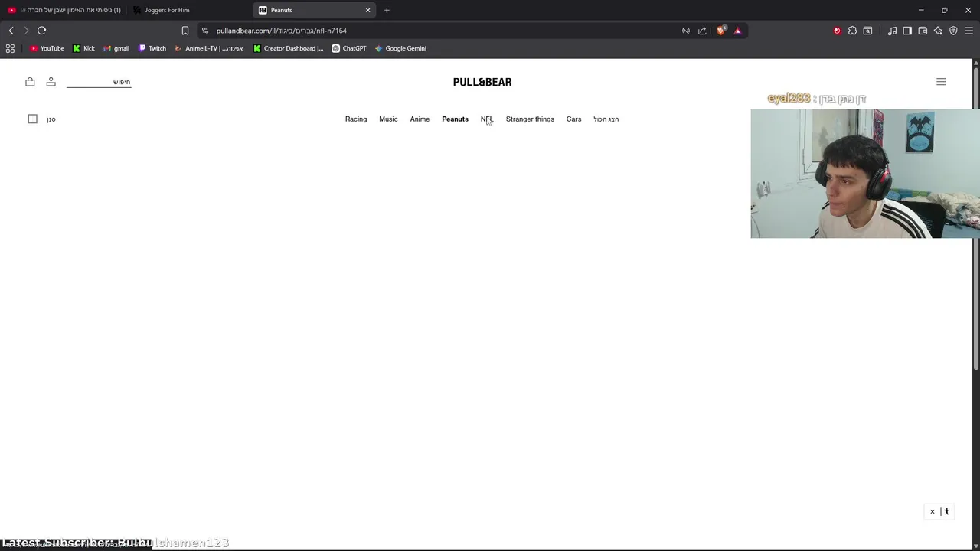Image resolution: width=980 pixels, height=551 pixels.
Task: Open the apps grid icon in bookmarks bar
Action: click(10, 48)
